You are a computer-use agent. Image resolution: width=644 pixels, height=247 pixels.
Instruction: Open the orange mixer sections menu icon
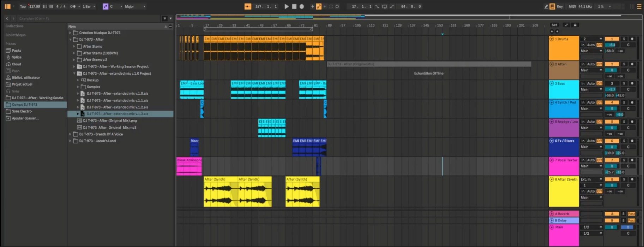[639, 6]
